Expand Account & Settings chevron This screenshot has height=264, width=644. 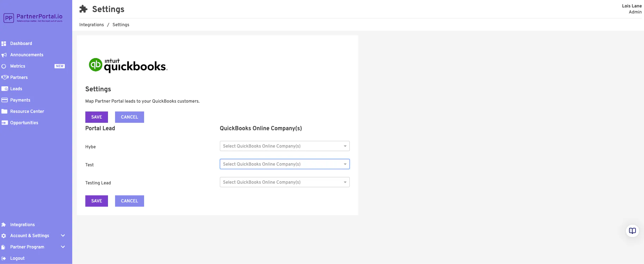63,236
